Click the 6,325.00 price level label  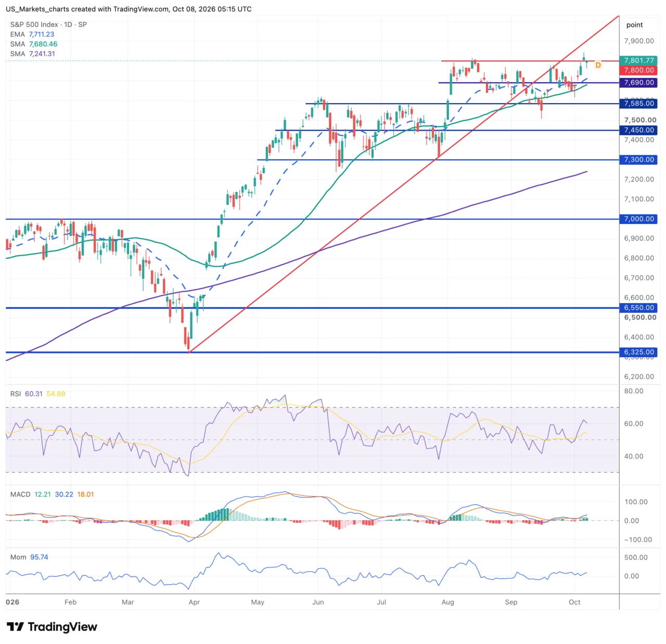pos(638,352)
